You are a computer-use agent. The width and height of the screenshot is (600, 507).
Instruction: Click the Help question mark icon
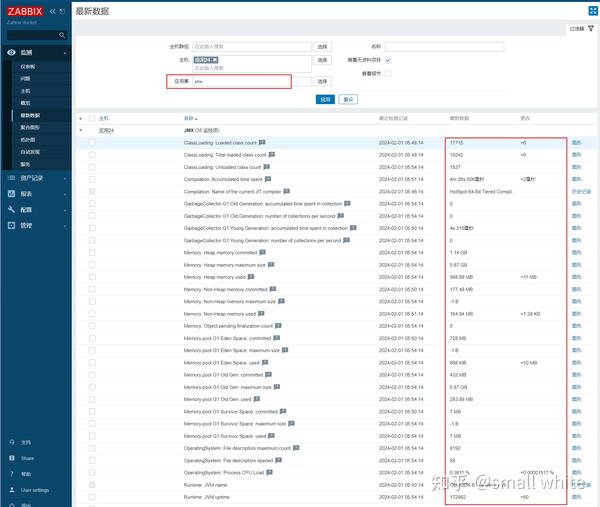[x=12, y=474]
